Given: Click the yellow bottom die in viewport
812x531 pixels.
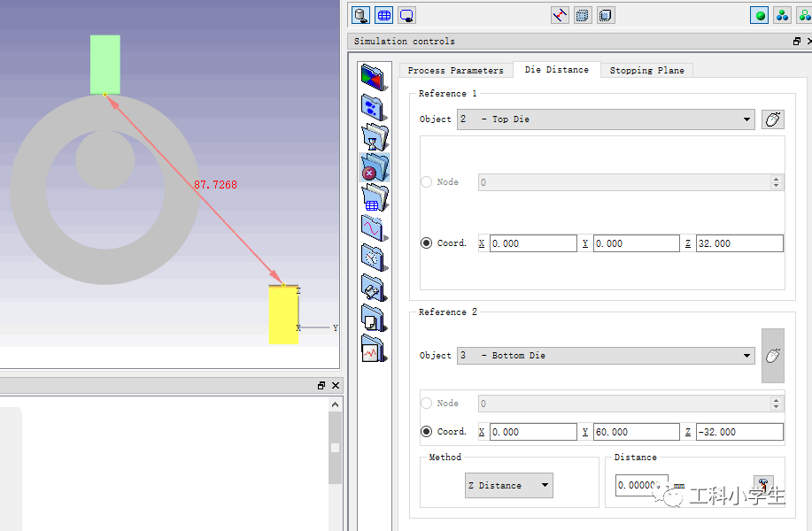Looking at the screenshot, I should click(x=283, y=315).
